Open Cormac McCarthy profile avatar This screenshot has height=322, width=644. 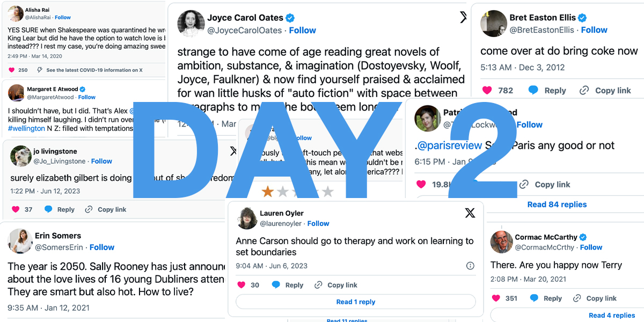coord(501,242)
